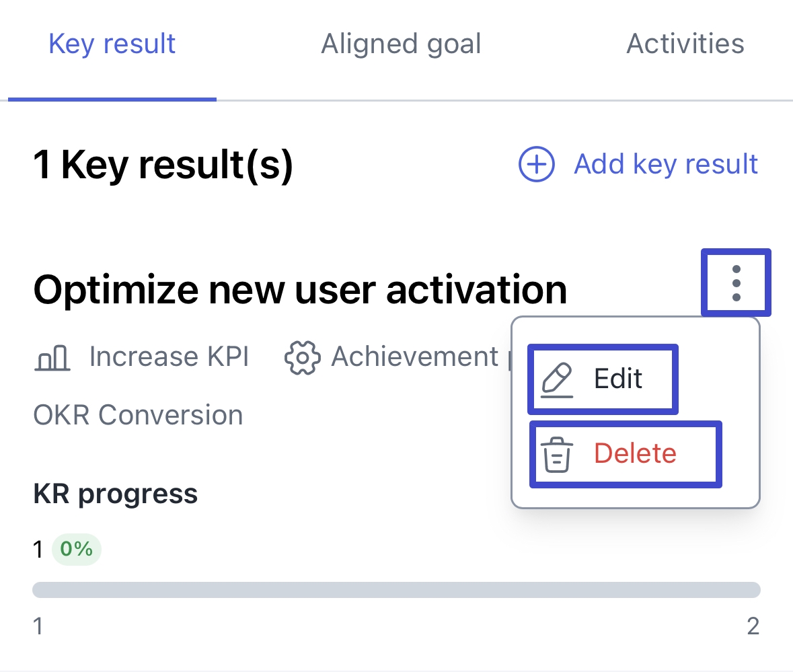Click the OKR Conversion text
The width and height of the screenshot is (793, 672).
(138, 415)
